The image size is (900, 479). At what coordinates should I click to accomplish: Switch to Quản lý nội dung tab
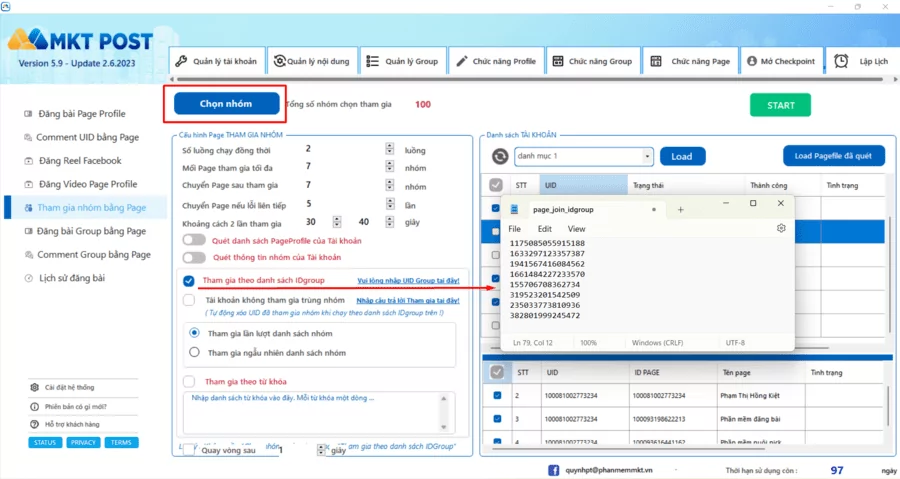pos(312,61)
